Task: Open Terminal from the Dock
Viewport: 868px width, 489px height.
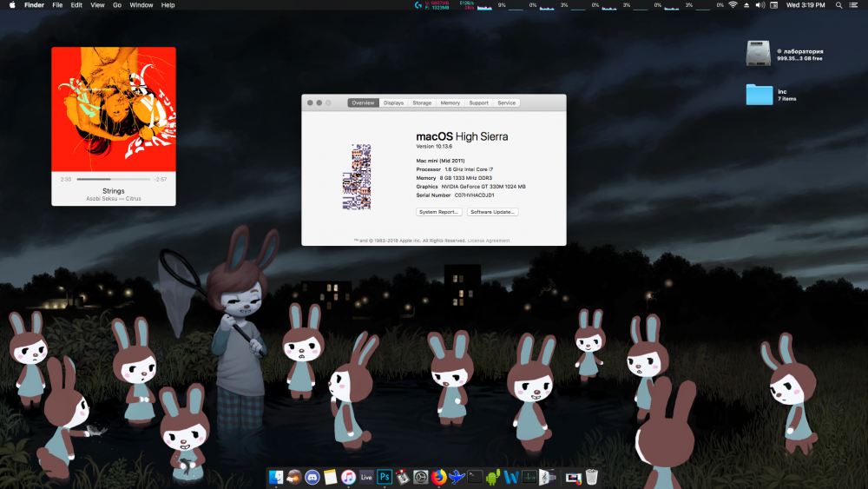Action: click(x=475, y=477)
